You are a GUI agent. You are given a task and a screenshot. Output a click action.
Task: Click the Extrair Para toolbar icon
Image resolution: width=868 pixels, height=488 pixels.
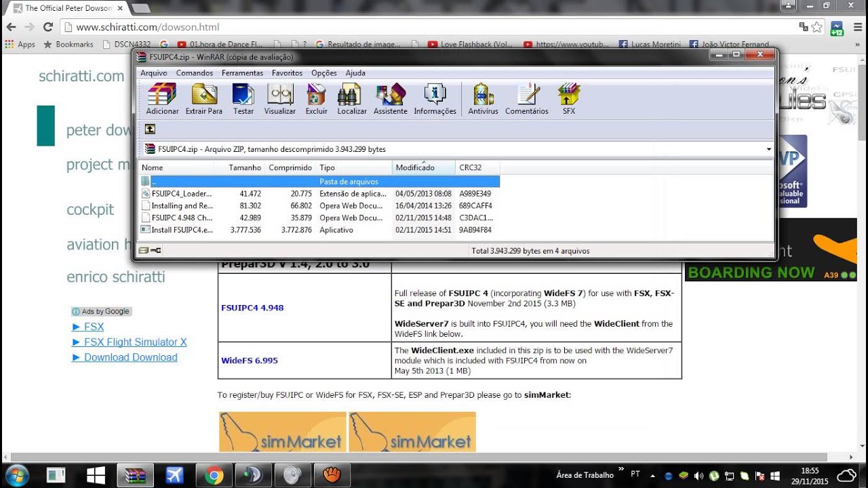(204, 99)
